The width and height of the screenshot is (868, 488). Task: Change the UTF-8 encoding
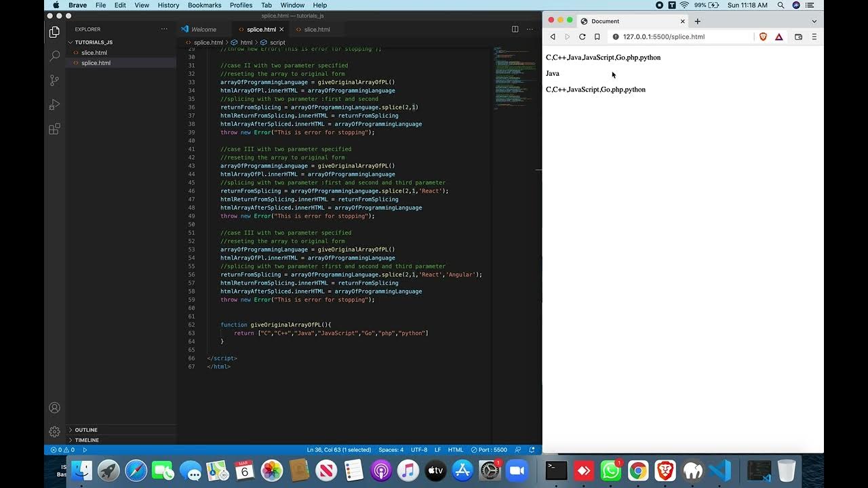(419, 449)
